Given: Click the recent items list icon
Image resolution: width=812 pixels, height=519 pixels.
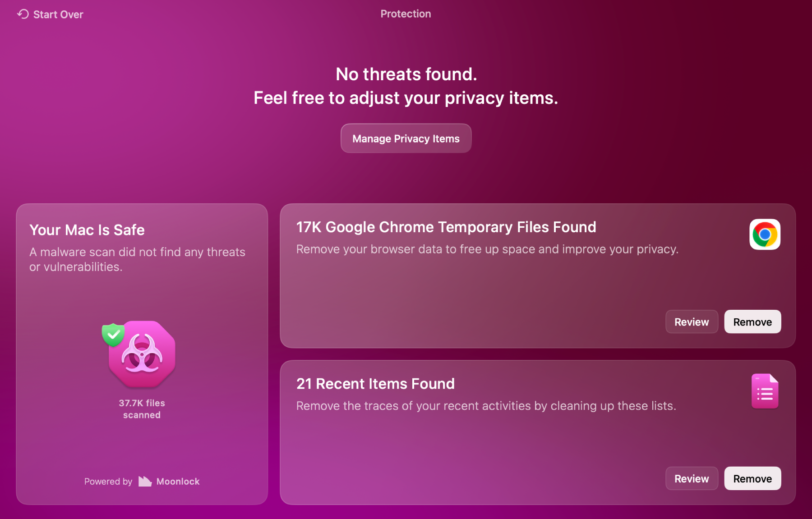Looking at the screenshot, I should click(765, 390).
